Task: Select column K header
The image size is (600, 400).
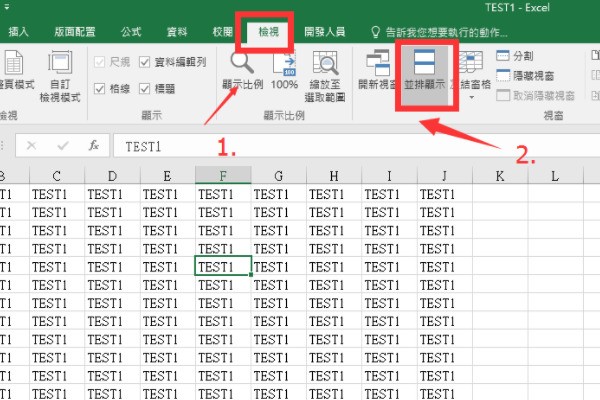Action: point(500,176)
